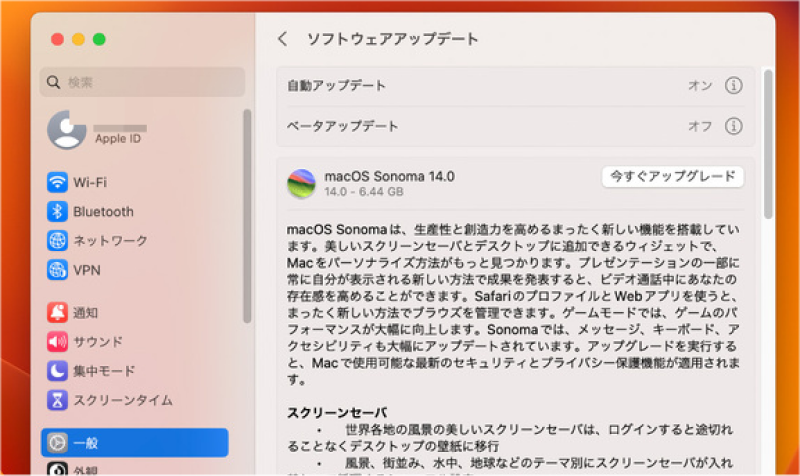
Task: Click the 14.0 - 6.44 GB size text
Action: coord(364,192)
